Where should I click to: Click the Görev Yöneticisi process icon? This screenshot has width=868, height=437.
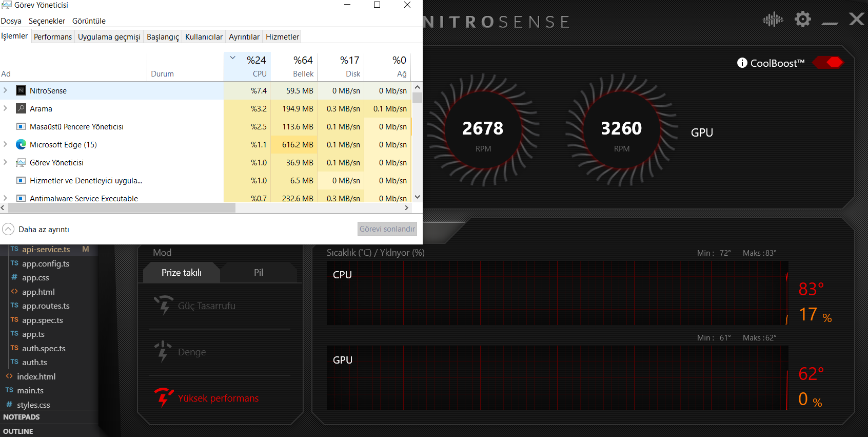tap(21, 162)
